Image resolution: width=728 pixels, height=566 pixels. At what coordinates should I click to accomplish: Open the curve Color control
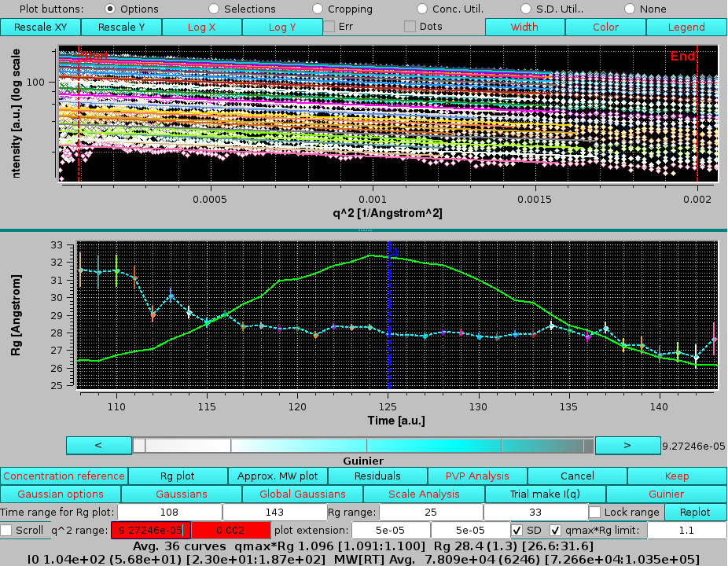[605, 26]
